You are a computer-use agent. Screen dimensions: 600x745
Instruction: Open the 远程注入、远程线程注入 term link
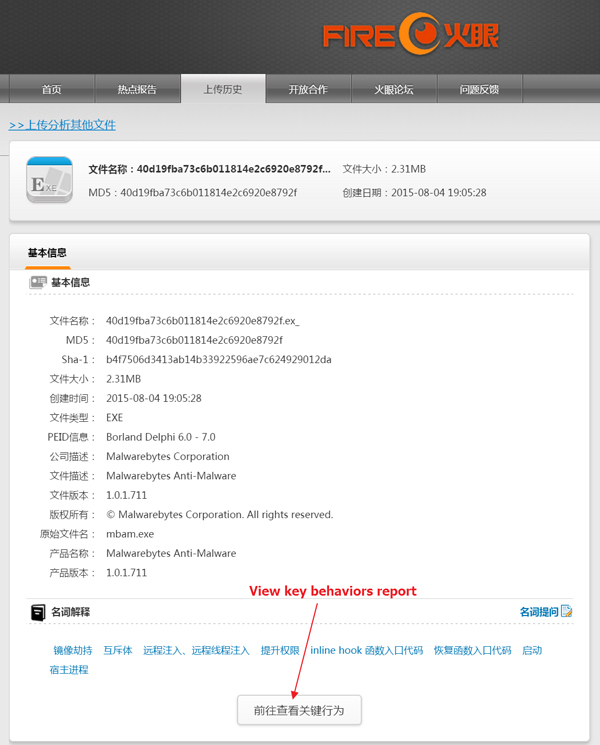point(196,650)
